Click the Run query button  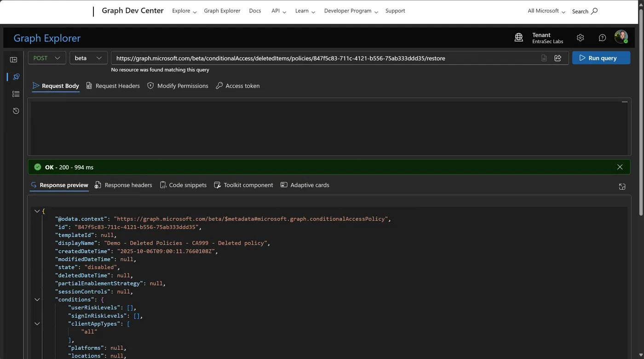click(x=601, y=58)
